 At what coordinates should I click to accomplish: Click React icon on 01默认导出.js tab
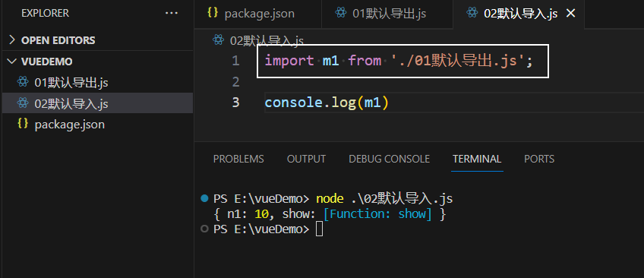tap(340, 13)
